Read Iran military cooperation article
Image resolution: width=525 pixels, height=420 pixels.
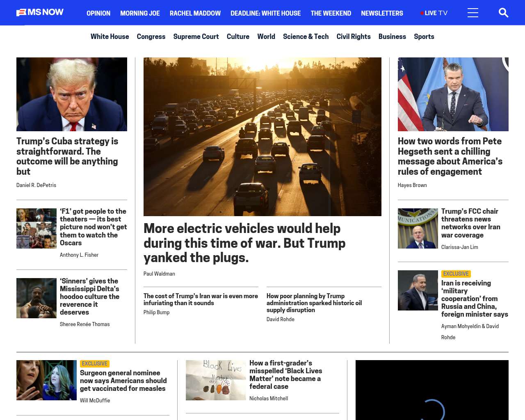(475, 299)
